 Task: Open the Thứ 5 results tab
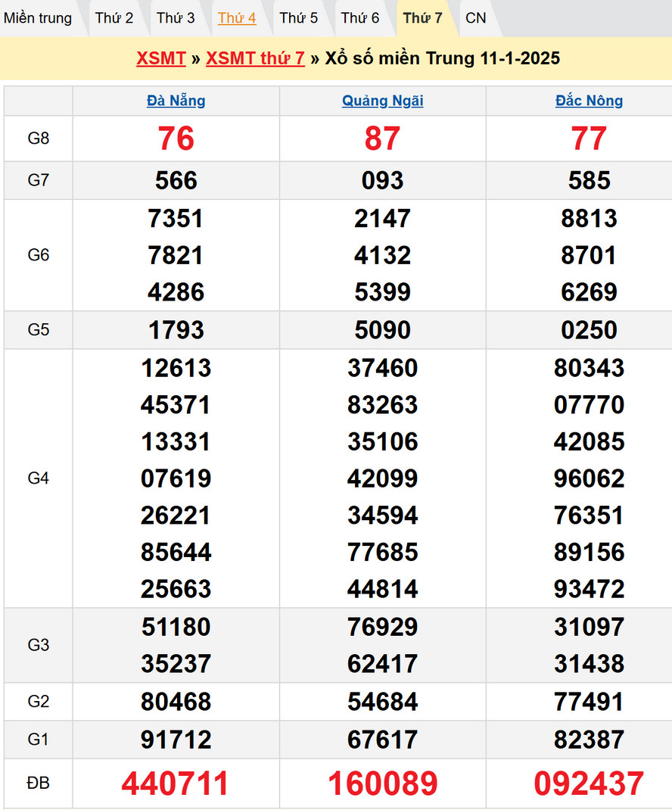point(299,18)
